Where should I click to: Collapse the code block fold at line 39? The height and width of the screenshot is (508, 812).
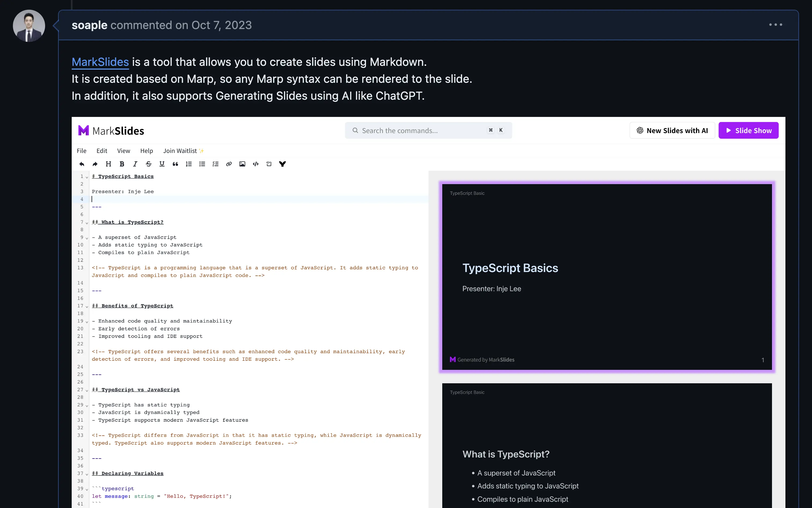87,489
